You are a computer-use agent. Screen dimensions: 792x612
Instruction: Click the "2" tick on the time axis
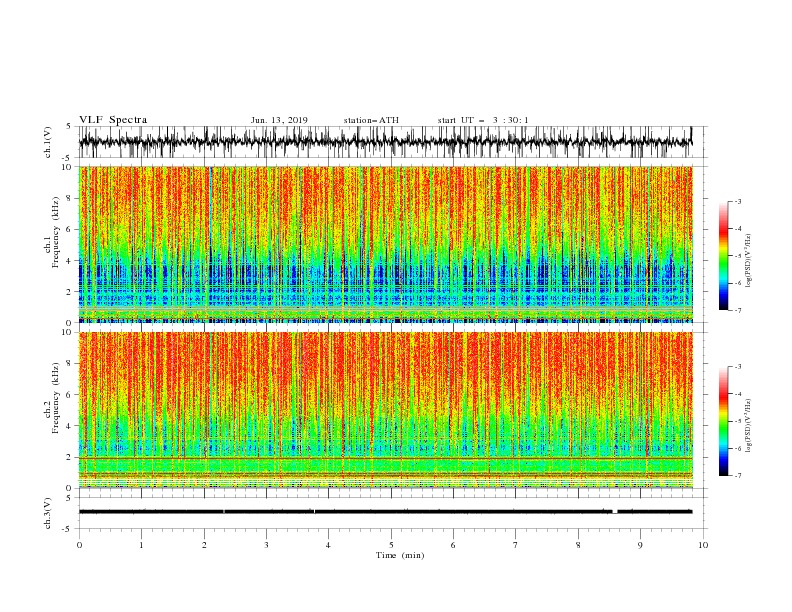click(x=204, y=545)
